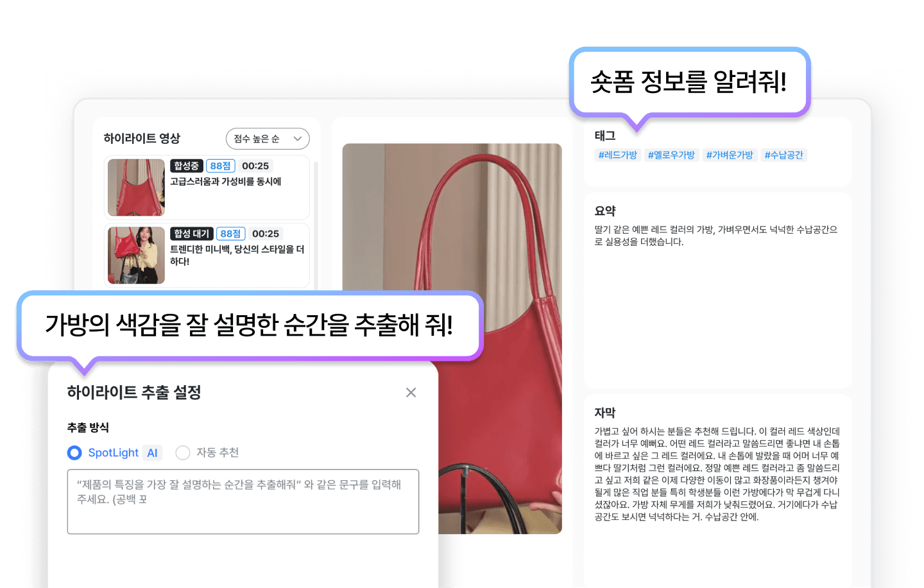Click the 합성 대기 status badge
The height and width of the screenshot is (588, 924).
[x=192, y=234]
